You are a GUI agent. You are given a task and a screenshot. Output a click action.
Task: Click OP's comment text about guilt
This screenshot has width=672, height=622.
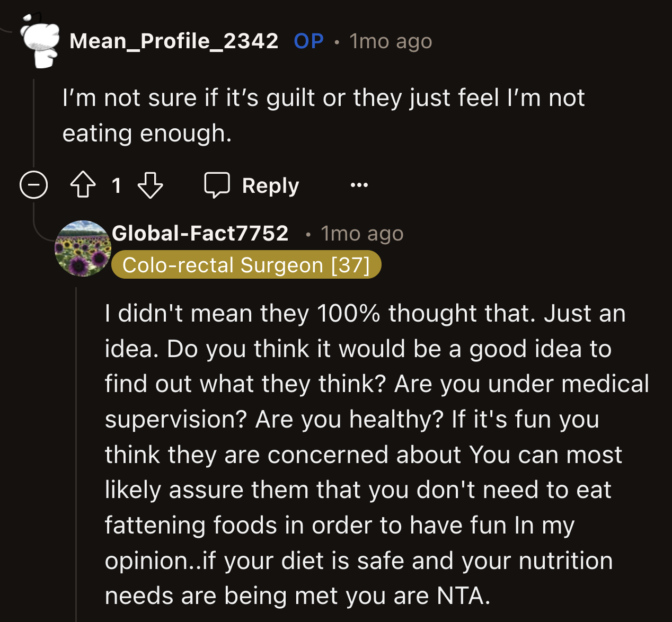(323, 114)
